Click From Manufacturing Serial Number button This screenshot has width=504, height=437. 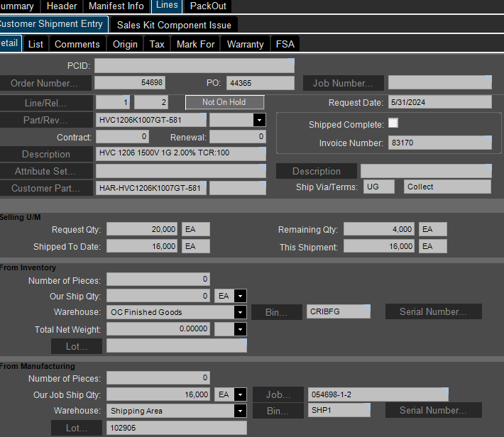[x=433, y=410]
